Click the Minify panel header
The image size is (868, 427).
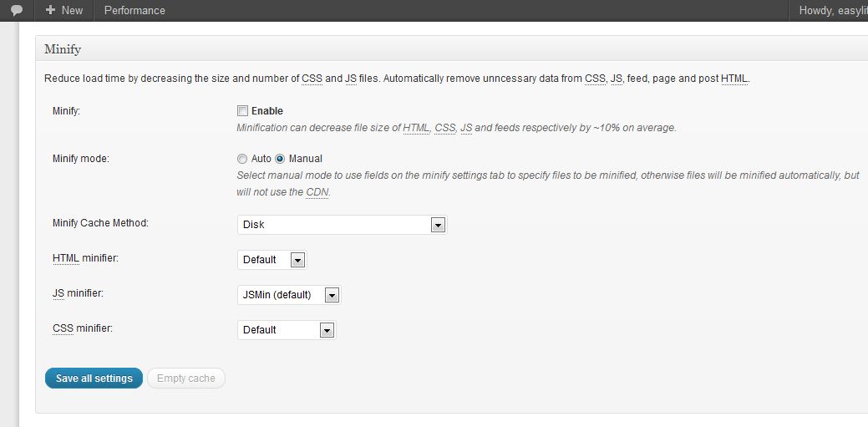click(452, 48)
